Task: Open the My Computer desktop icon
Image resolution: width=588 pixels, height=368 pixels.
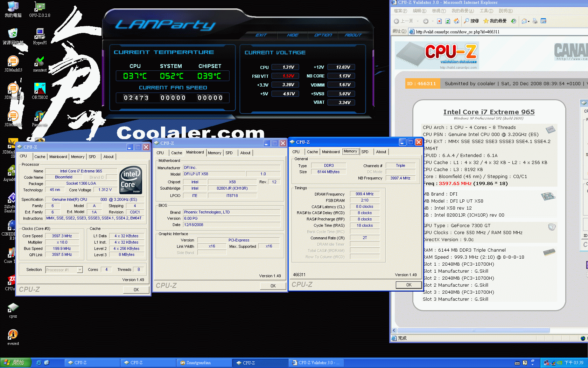Action: pos(13,9)
